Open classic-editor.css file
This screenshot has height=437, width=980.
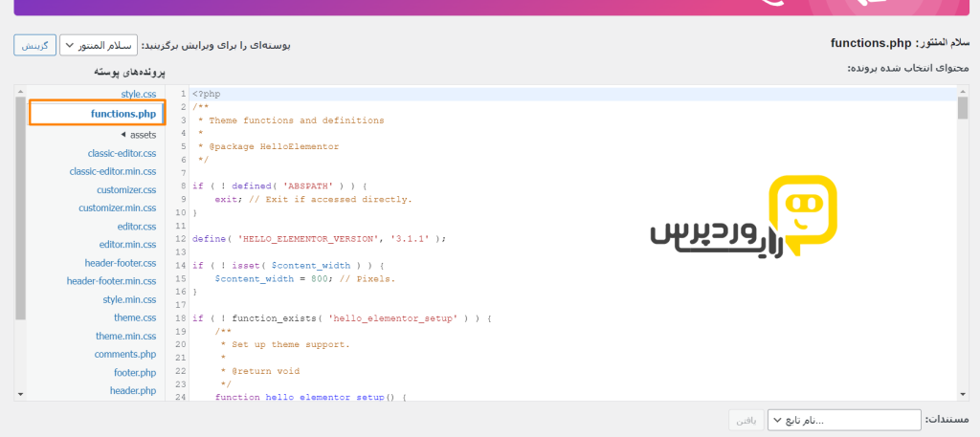click(x=122, y=153)
